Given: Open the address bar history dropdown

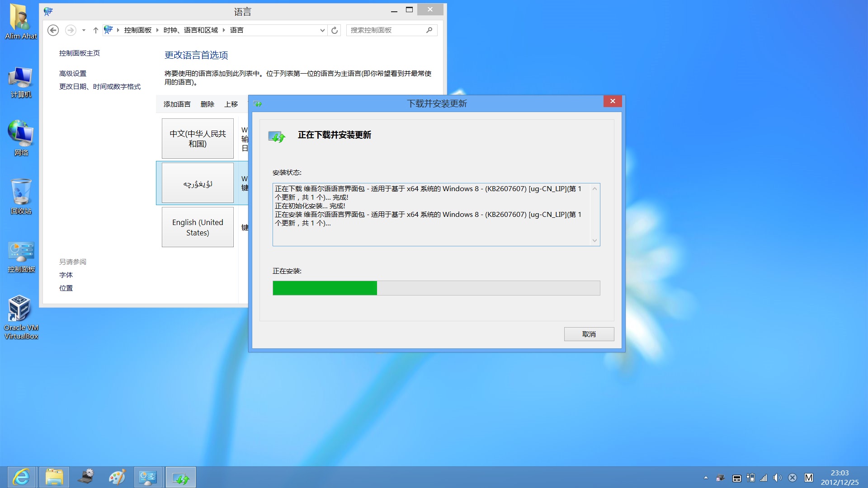Looking at the screenshot, I should coord(322,30).
